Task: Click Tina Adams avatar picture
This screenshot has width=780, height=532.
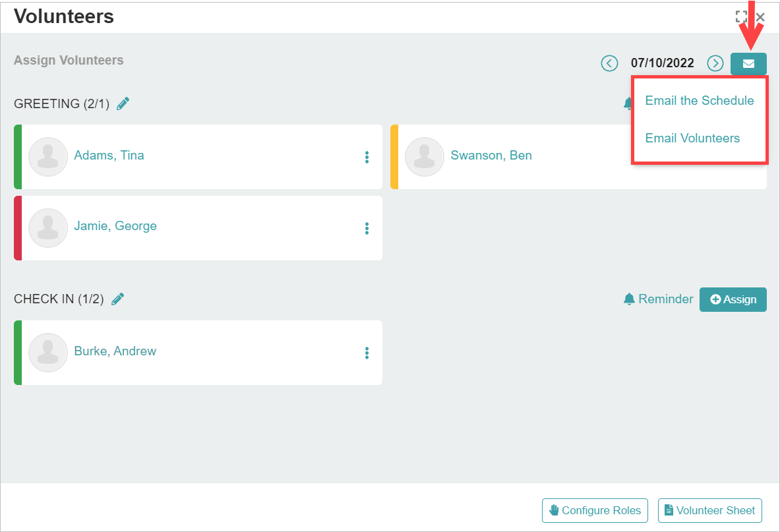Action: (47, 157)
